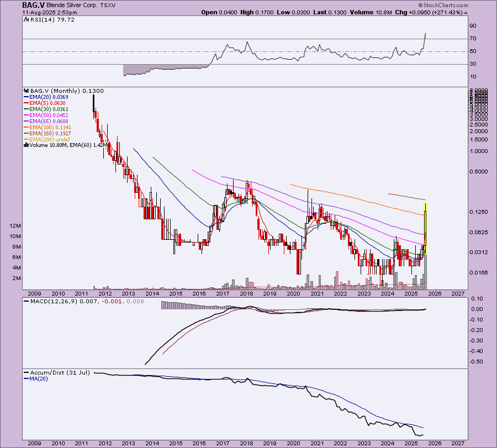Click the yellow-highlighted latest monthly candle
The image size is (497, 448).
point(425,229)
